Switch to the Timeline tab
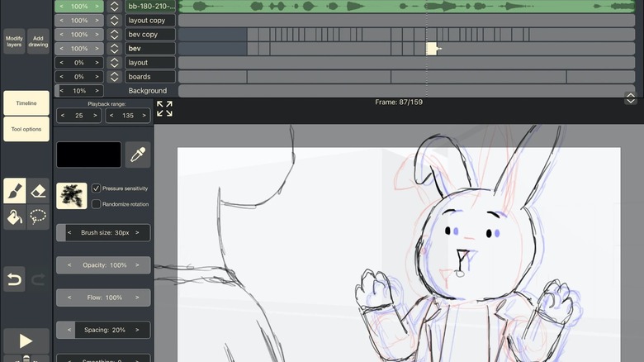 pos(26,103)
